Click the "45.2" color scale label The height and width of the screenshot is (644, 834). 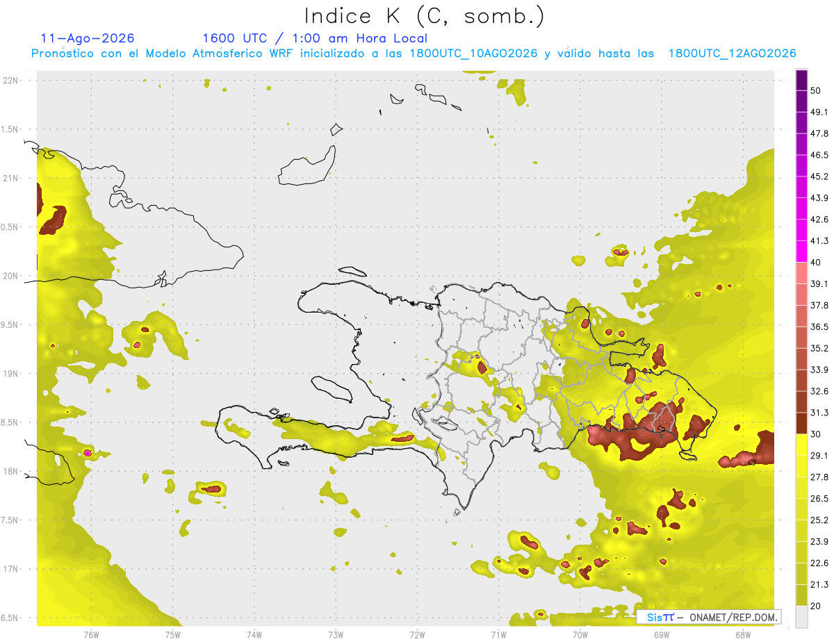click(819, 176)
